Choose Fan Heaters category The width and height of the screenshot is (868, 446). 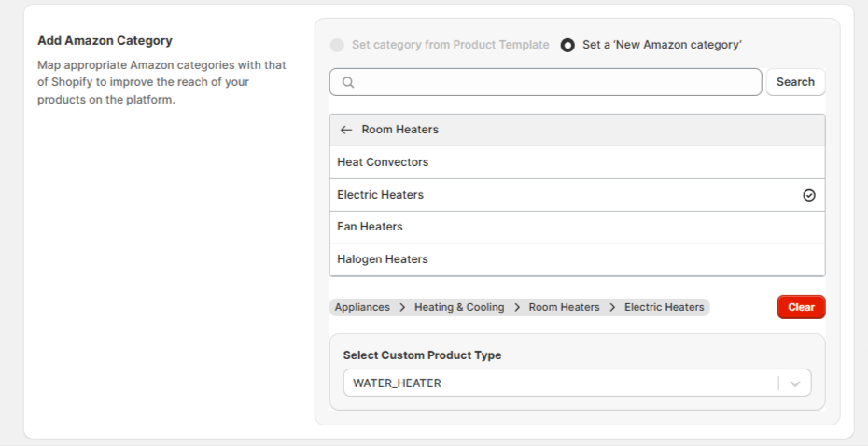coord(578,228)
